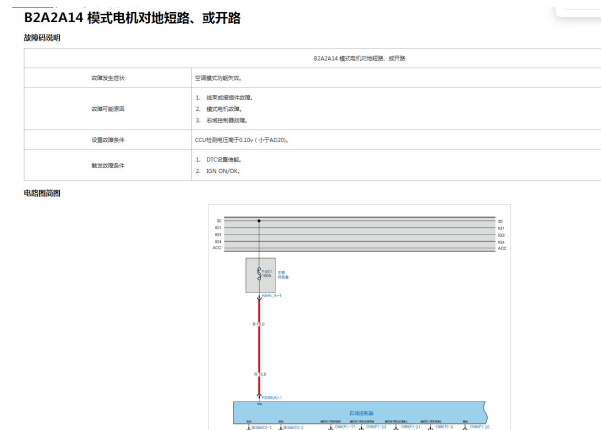601x430 pixels.
Task: Click the 故障发生症状 row label
Action: coord(108,78)
